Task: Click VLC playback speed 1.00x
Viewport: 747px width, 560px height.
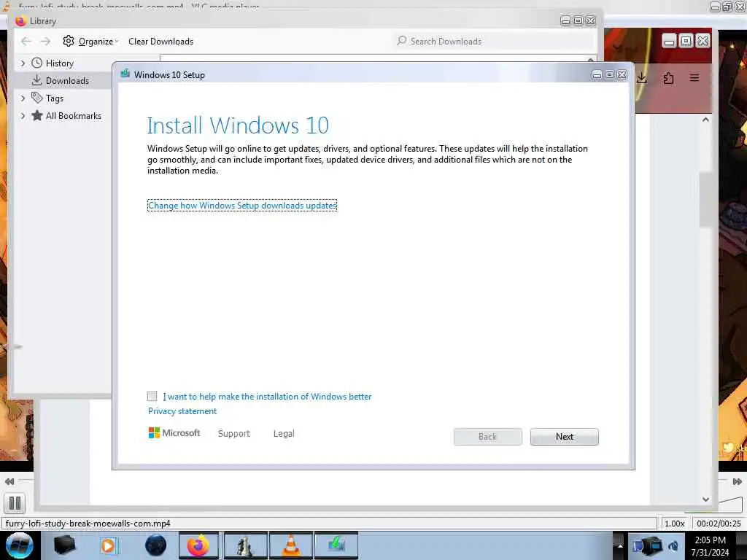Action: click(x=674, y=524)
